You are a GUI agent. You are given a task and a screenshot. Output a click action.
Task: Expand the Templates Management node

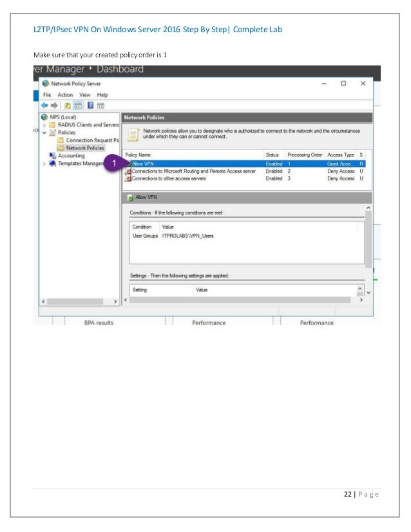point(44,164)
